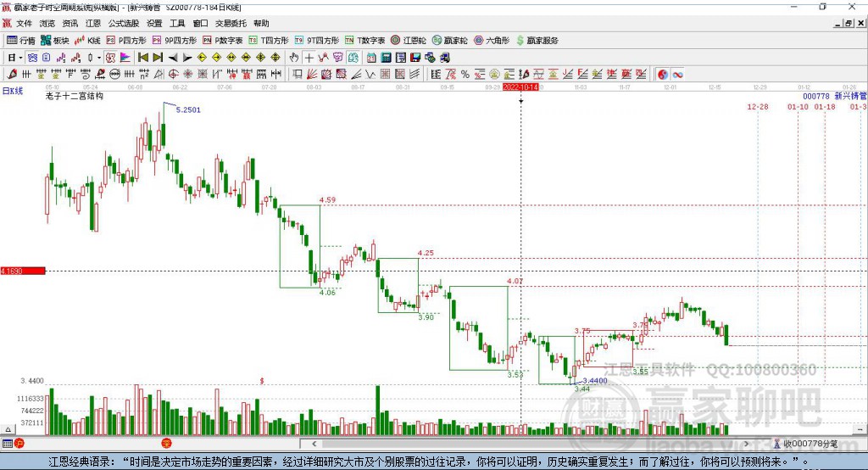Image resolution: width=868 pixels, height=470 pixels.
Task: Expand the candle style dropdown arrow
Action: coord(98,58)
